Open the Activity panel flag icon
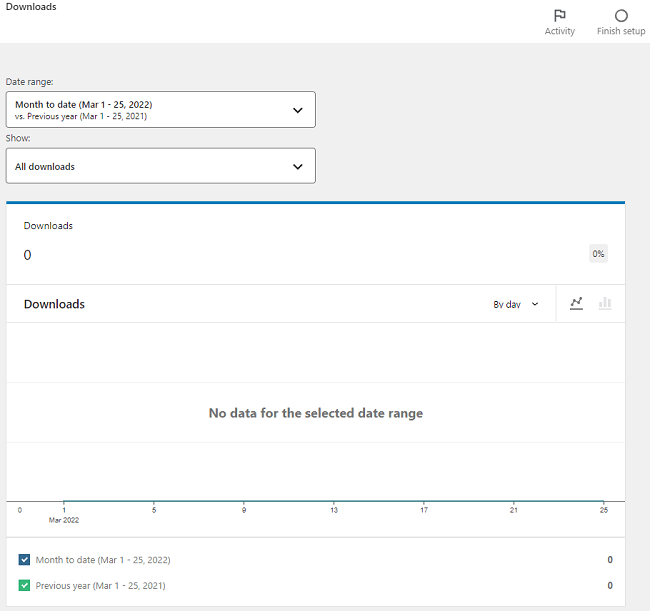Image resolution: width=650 pixels, height=611 pixels. click(x=560, y=15)
